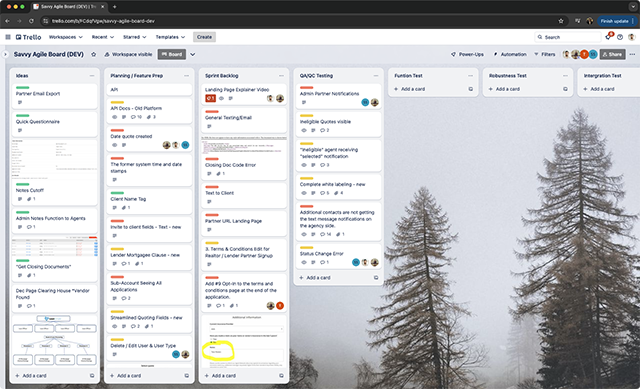
Task: Click the red due badge on Landing Page Explainer Video
Action: tap(210, 98)
